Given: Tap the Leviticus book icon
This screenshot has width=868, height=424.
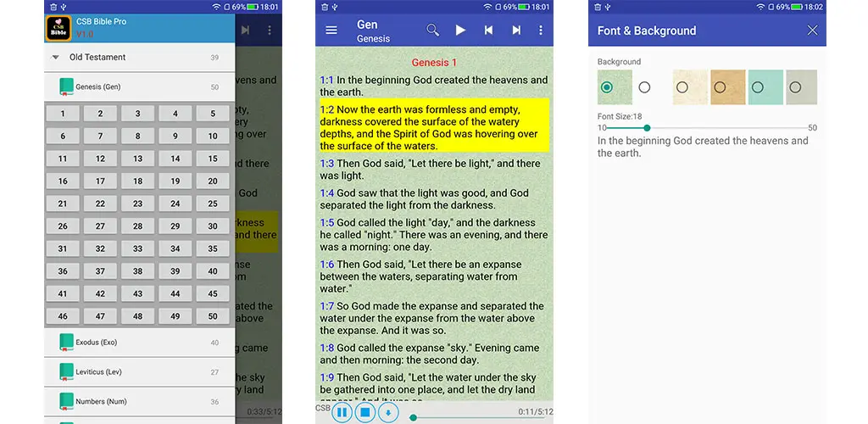Looking at the screenshot, I should (x=66, y=372).
